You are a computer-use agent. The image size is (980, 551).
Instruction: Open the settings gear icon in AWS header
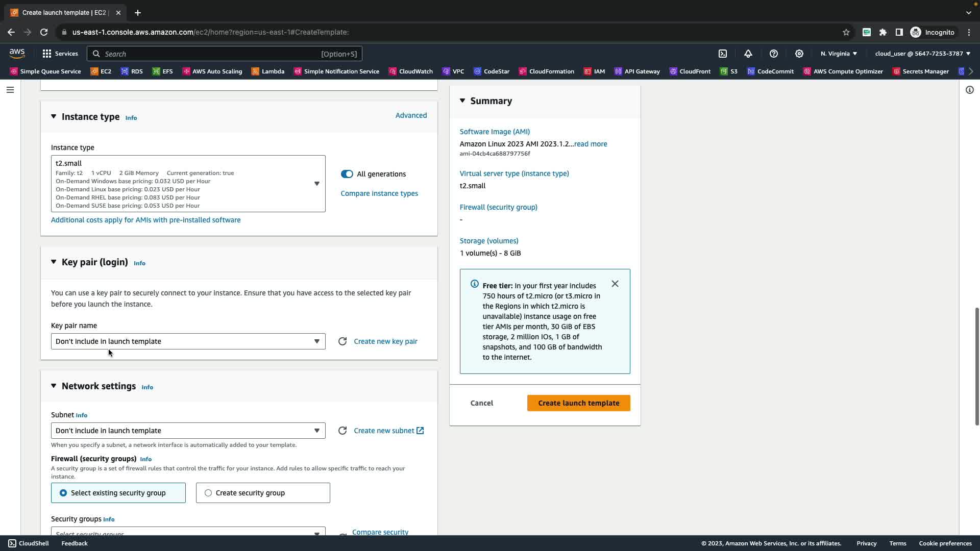tap(799, 54)
